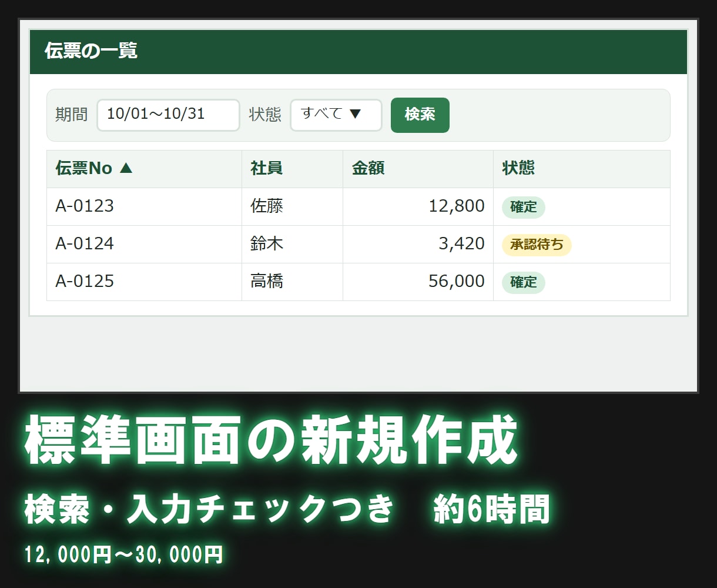The width and height of the screenshot is (717, 588).
Task: Click 確定 badge in A-0123 row
Action: click(523, 207)
